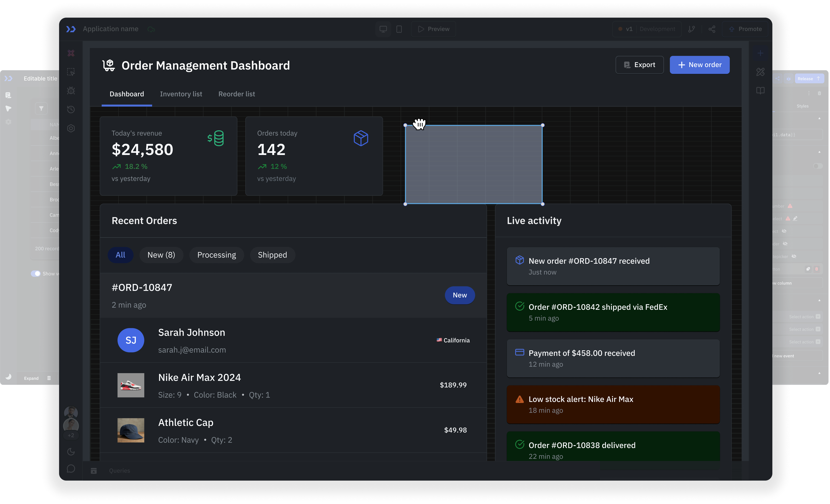Open the comments chat bubble icon

pyautogui.click(x=71, y=469)
